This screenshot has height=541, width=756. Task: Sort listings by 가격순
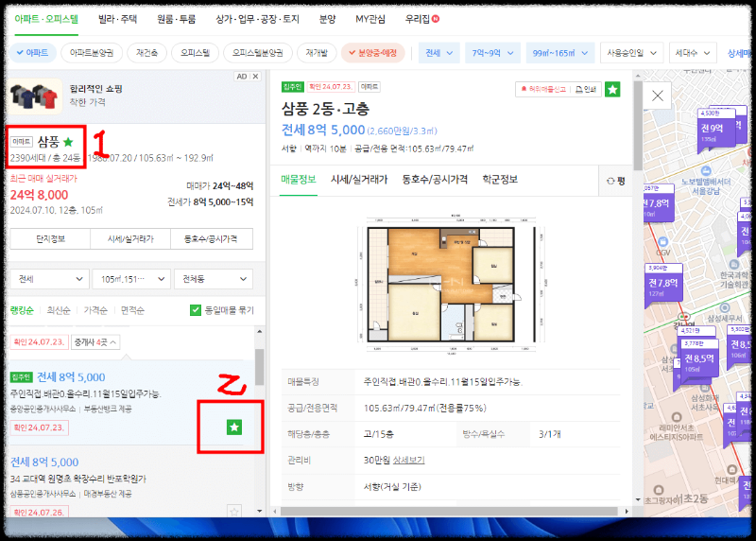coord(95,310)
